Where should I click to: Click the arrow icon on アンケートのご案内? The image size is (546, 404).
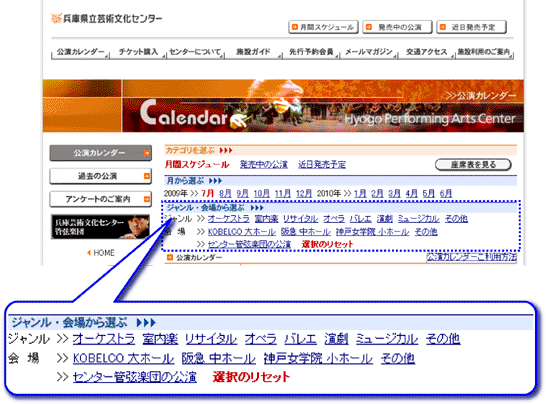pos(147,199)
